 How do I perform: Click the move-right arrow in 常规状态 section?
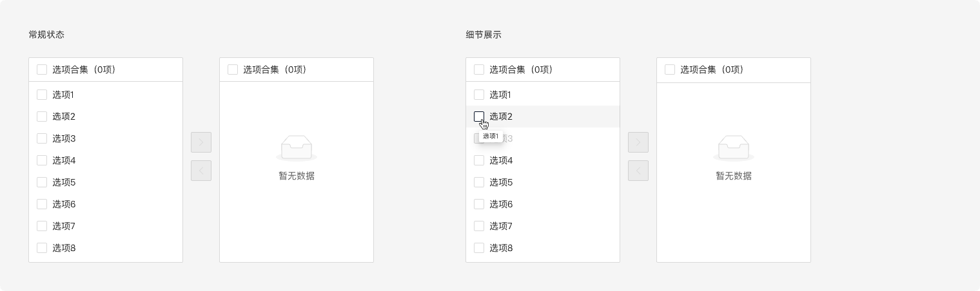201,142
